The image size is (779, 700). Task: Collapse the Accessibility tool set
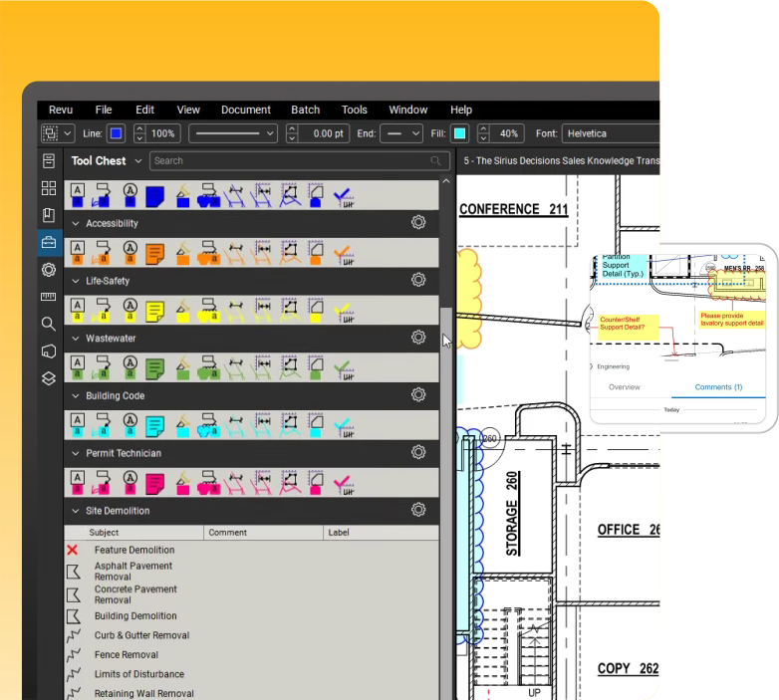[x=76, y=223]
